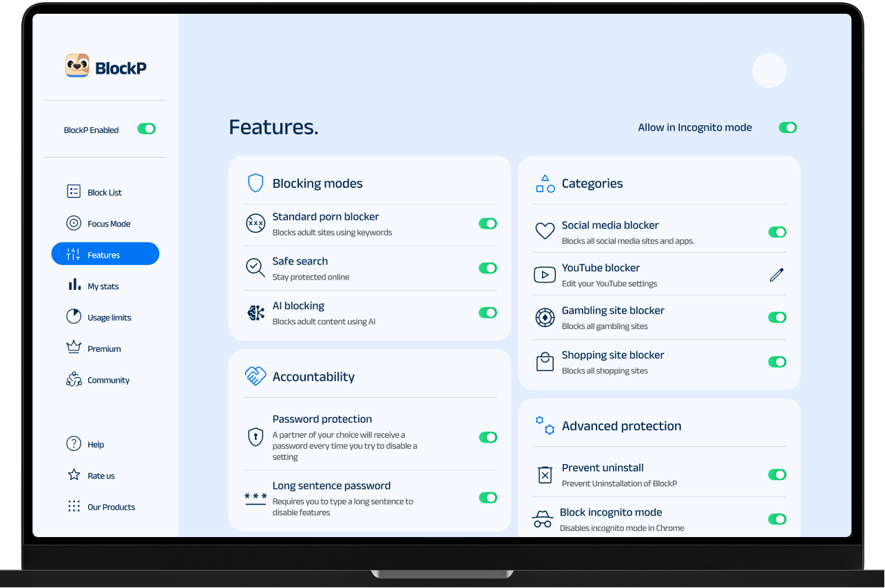This screenshot has width=885, height=588.
Task: Click the Accountability section title
Action: [x=313, y=377]
